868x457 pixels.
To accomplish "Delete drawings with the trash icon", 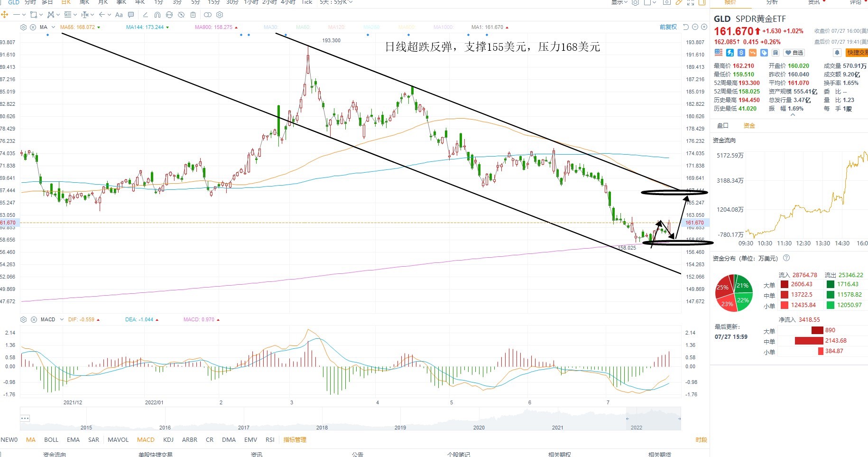I will (x=193, y=15).
